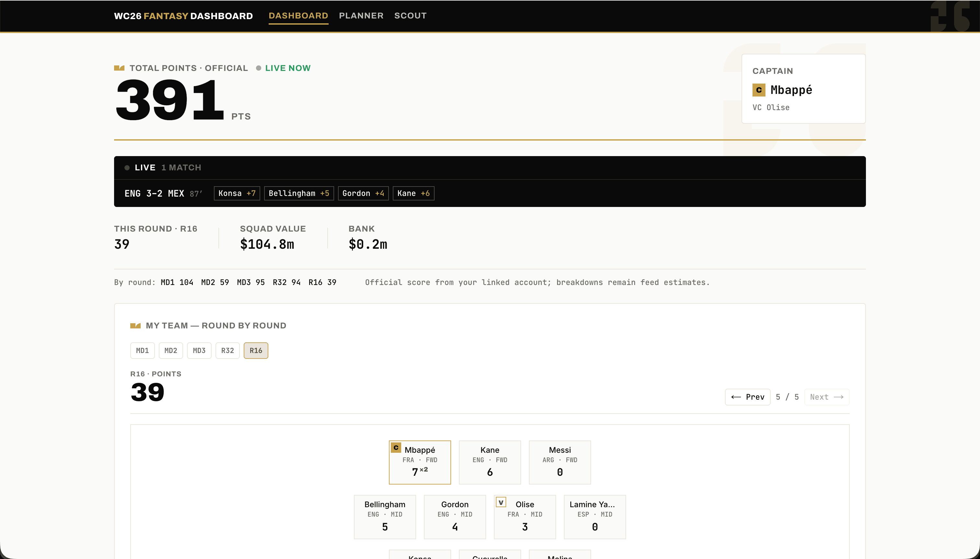Click the vice-captain V badge on Olise card
Image resolution: width=980 pixels, height=559 pixels.
tap(501, 502)
